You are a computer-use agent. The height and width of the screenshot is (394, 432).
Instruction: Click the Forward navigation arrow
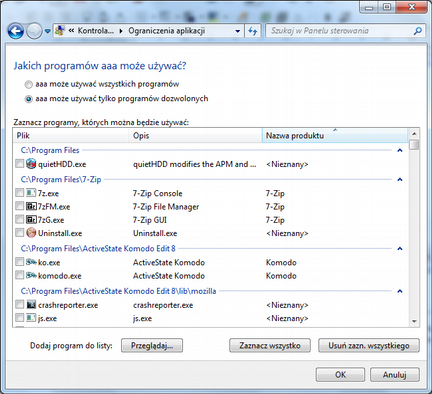(x=34, y=31)
